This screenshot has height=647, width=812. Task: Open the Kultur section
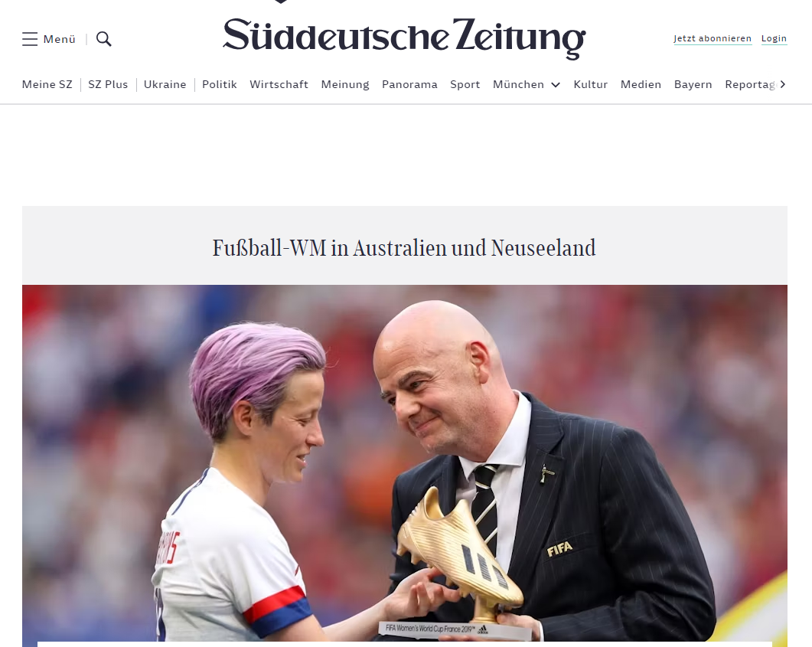pyautogui.click(x=590, y=84)
